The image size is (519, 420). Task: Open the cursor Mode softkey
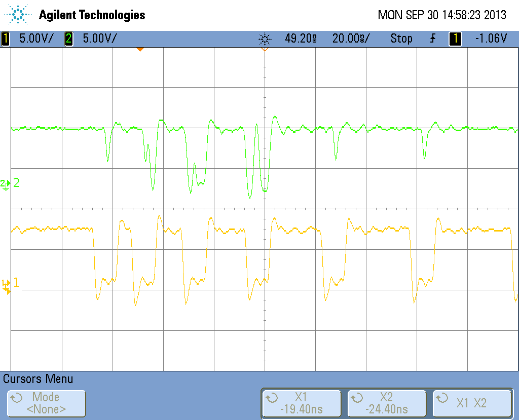[x=46, y=403]
